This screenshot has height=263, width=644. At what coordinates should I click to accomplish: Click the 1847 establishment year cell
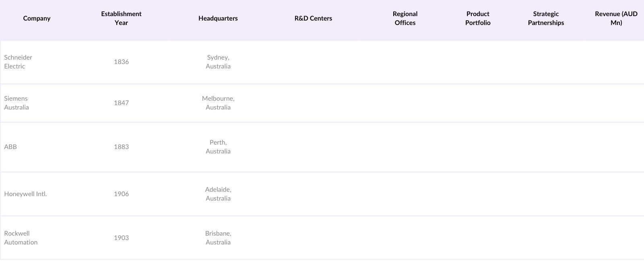pos(121,103)
